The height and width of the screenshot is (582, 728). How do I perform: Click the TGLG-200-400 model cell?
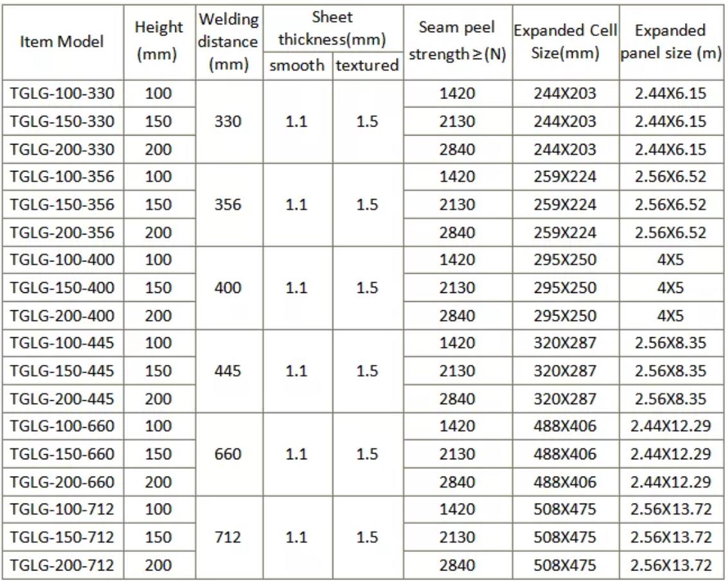(x=62, y=316)
